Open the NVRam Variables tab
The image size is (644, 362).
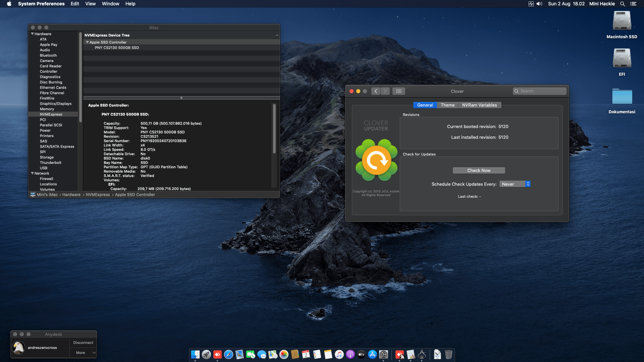pyautogui.click(x=479, y=105)
